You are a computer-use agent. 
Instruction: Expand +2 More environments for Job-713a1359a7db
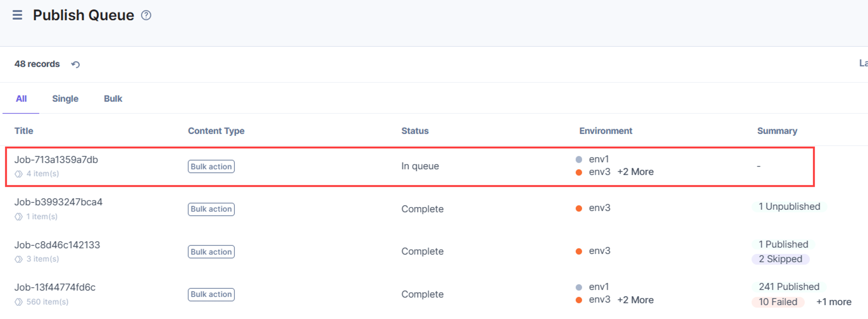[x=635, y=172]
